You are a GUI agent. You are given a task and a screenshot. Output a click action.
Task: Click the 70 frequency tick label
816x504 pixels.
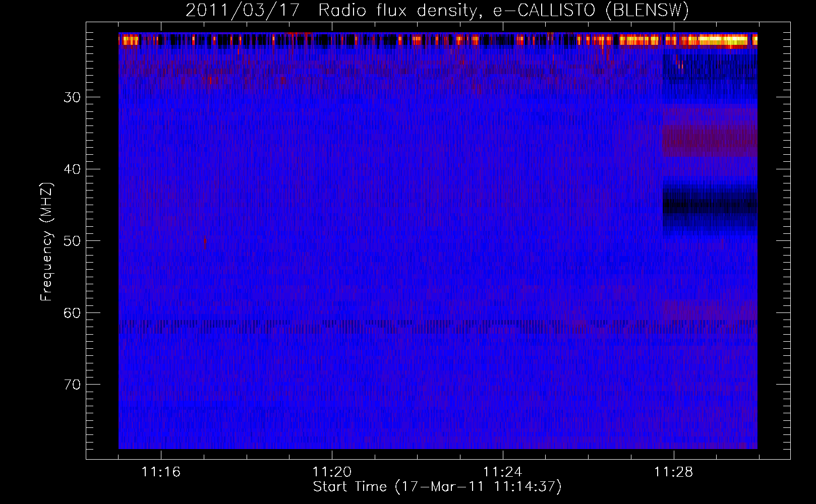click(x=72, y=385)
